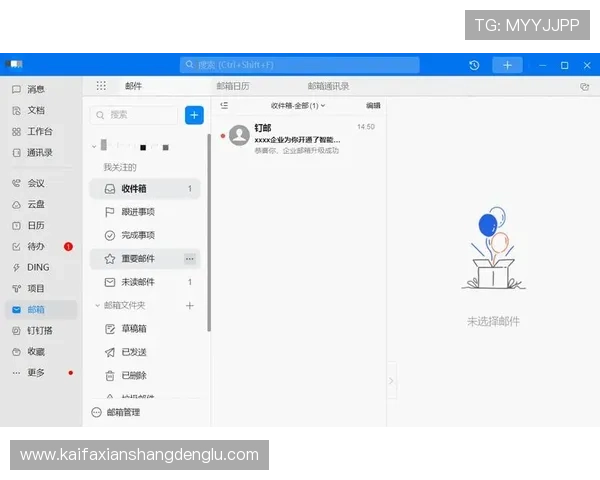Open 草稿箱 folder
600x480 pixels.
145,329
